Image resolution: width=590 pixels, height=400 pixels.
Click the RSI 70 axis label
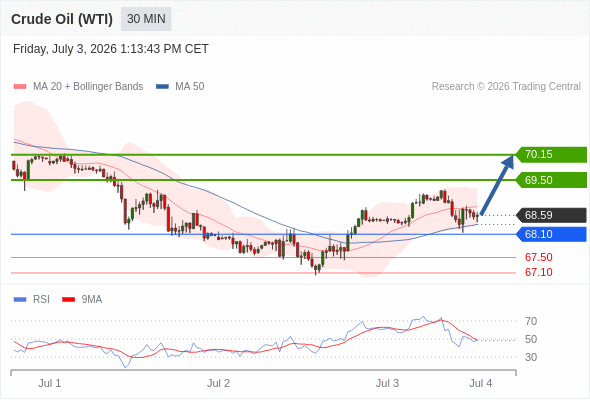click(531, 321)
